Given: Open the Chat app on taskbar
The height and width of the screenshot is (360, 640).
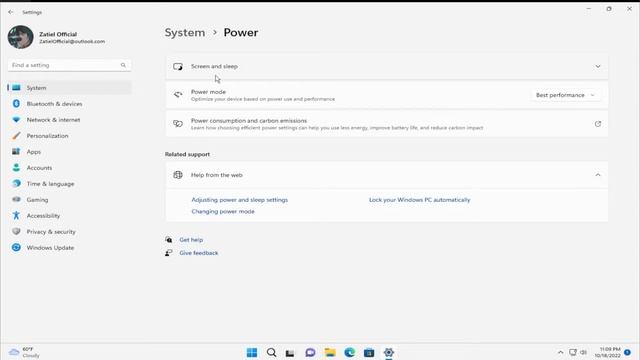Looking at the screenshot, I should 310,352.
